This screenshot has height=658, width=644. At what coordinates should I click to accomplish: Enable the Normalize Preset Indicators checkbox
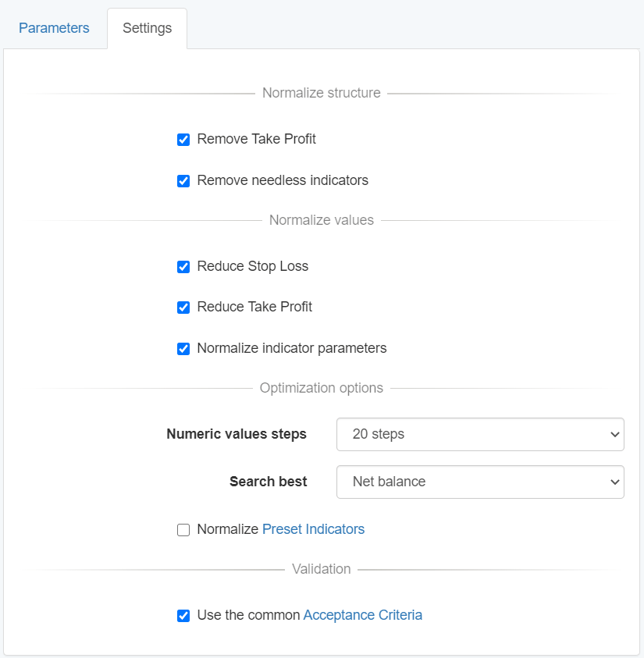click(x=183, y=530)
